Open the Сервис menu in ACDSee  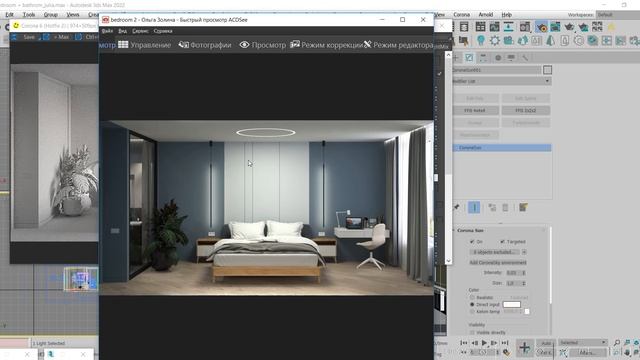140,31
